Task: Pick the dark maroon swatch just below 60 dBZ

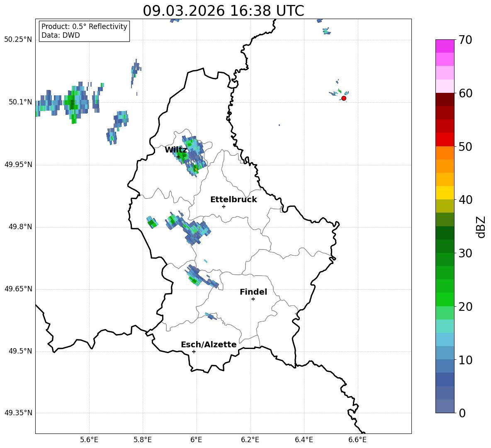Action: tap(445, 99)
